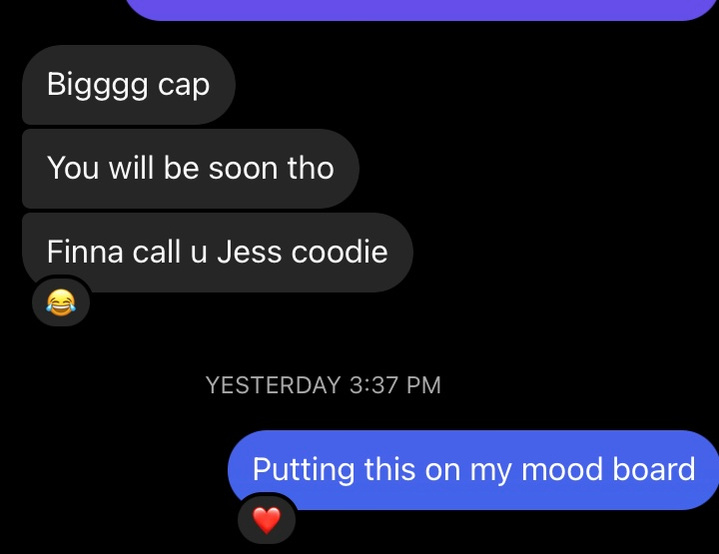Viewport: 719px width, 554px height.
Task: Select the 'You will be soon tho' message
Action: [x=190, y=168]
